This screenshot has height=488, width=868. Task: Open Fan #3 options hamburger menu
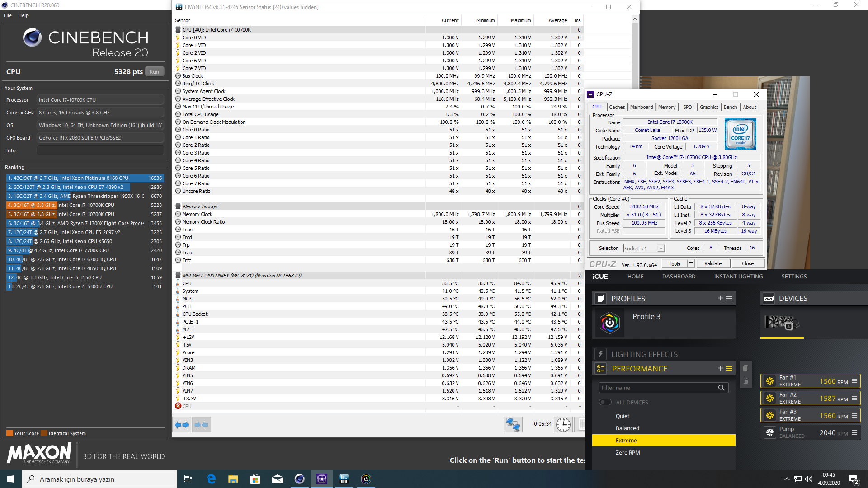pyautogui.click(x=854, y=415)
